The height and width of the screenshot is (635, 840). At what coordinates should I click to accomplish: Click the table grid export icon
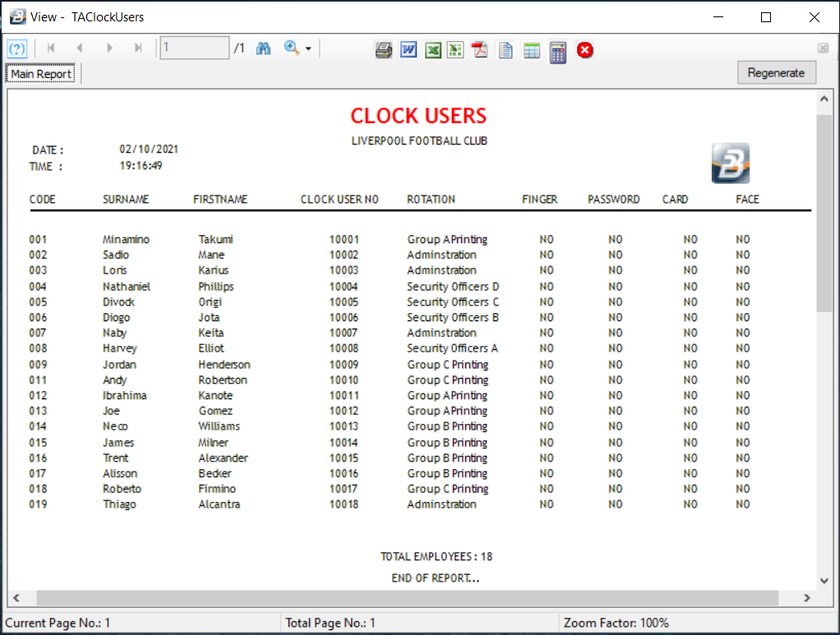[532, 51]
